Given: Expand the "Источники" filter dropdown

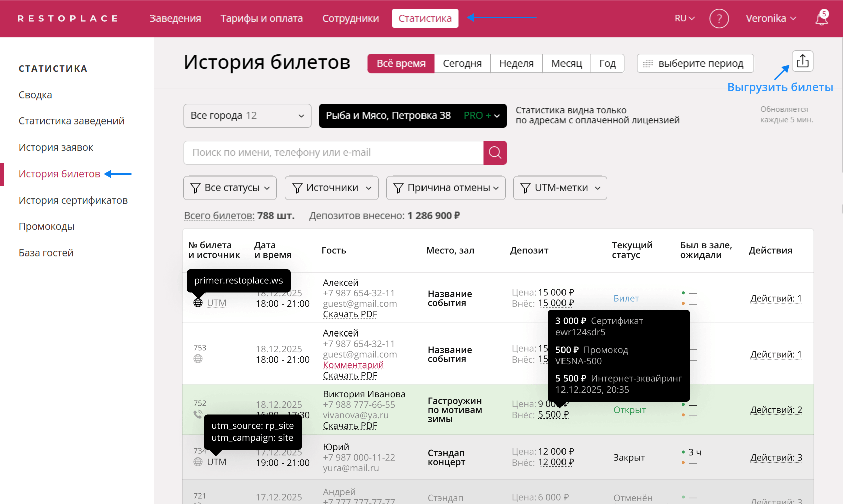Looking at the screenshot, I should 331,188.
